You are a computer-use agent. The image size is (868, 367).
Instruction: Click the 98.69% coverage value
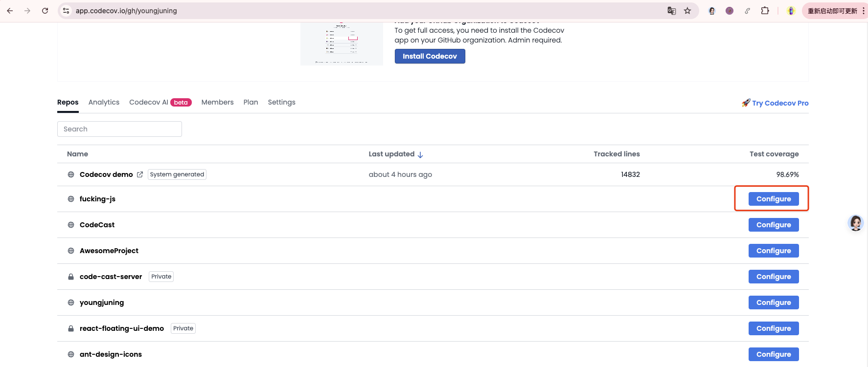(x=787, y=174)
